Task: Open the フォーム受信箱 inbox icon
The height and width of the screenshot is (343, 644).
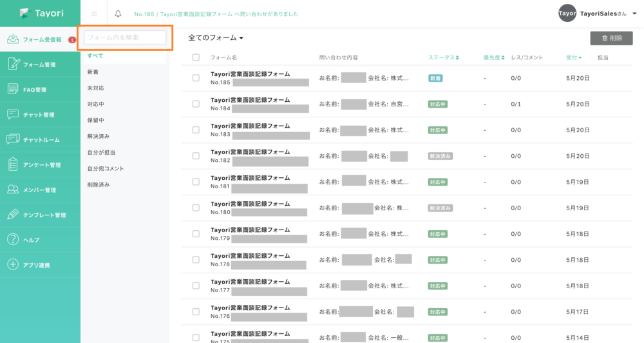Action: 13,39
